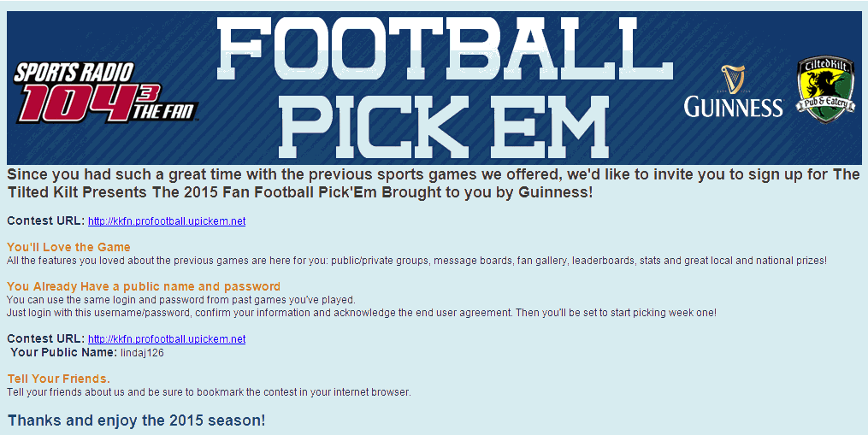This screenshot has width=868, height=435.
Task: Click the PICK EM banner text
Action: coord(445,125)
